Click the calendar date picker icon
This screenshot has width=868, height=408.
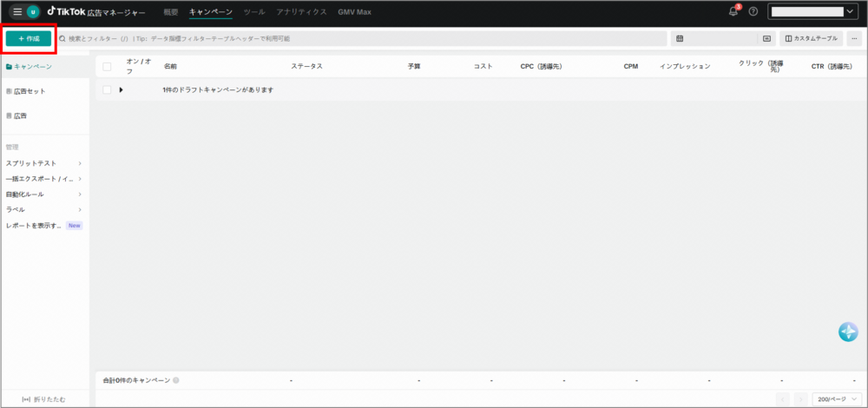(680, 39)
